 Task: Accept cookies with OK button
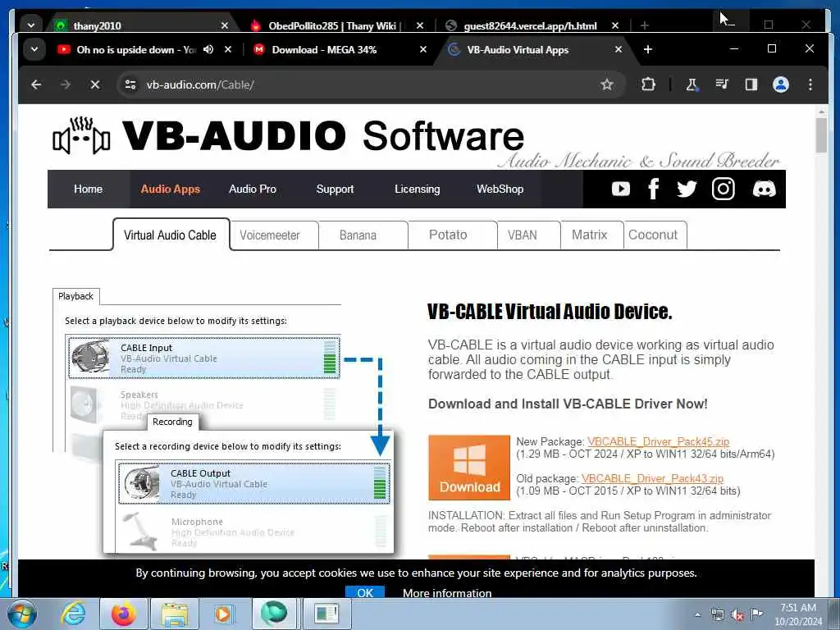[x=365, y=592]
